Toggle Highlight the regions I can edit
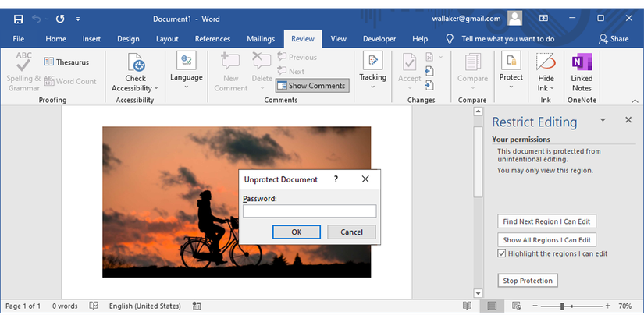This screenshot has width=644, height=322. click(502, 254)
